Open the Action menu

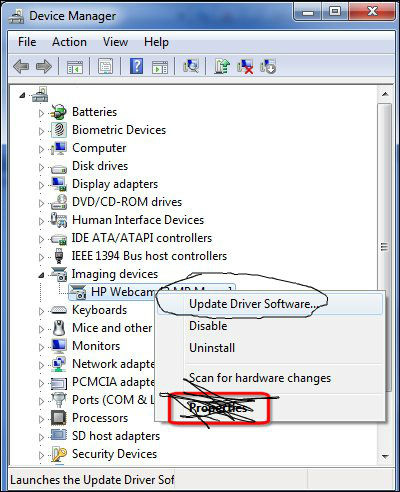[x=69, y=42]
